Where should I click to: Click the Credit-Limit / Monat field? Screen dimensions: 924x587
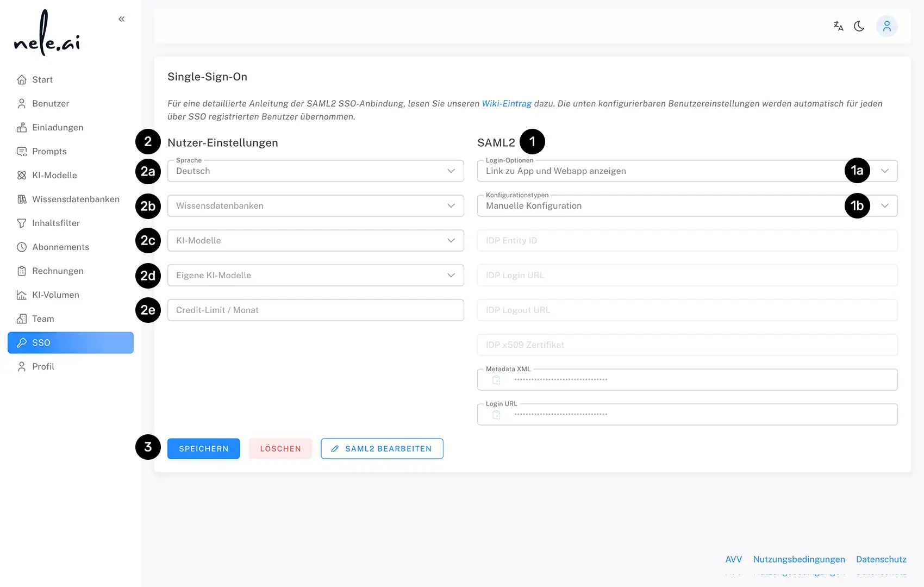(x=316, y=310)
